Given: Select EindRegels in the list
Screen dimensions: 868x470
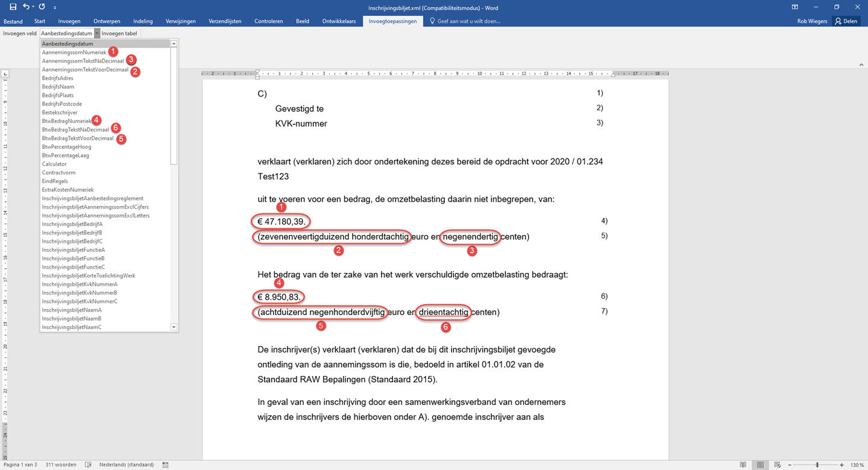Looking at the screenshot, I should [x=55, y=181].
